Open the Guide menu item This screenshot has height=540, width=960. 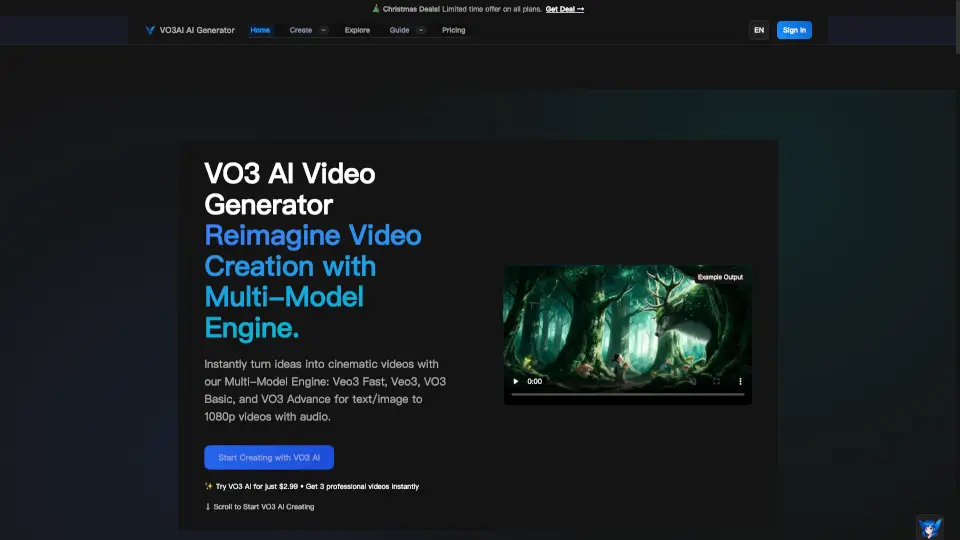[x=399, y=30]
